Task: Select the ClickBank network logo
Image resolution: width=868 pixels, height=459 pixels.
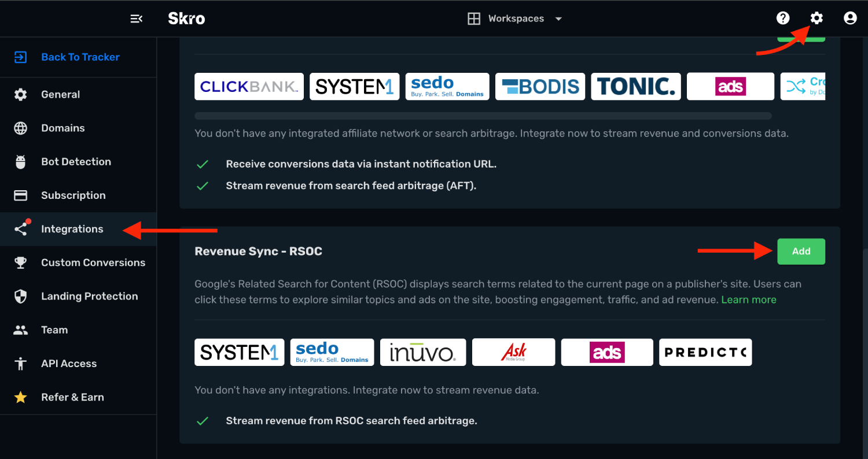Action: [x=249, y=87]
